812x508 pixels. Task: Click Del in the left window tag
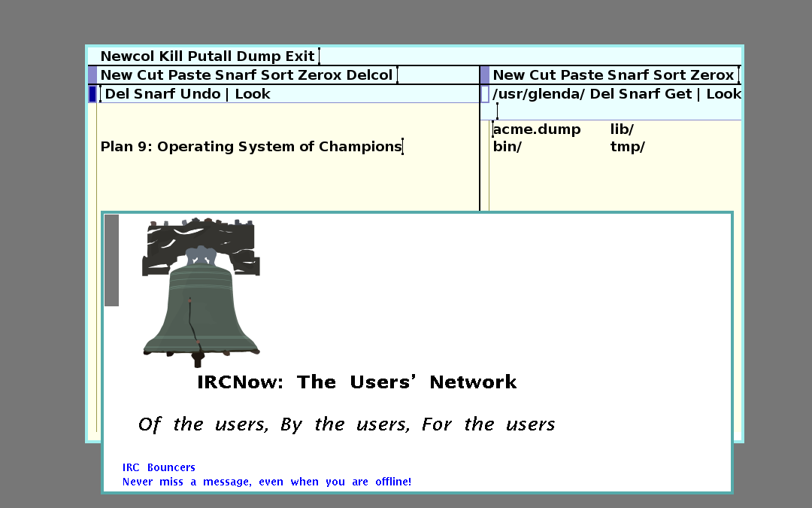(x=117, y=94)
